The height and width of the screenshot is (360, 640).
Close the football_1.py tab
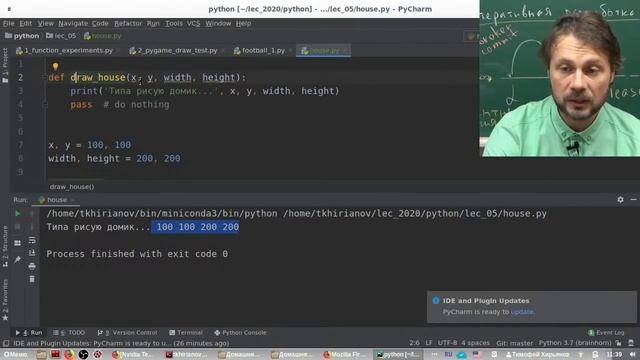(x=290, y=51)
